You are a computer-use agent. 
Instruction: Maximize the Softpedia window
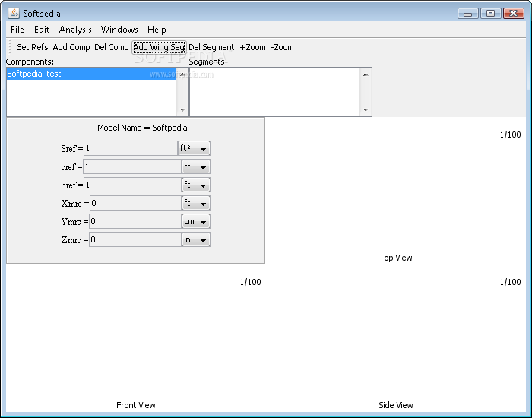click(491, 13)
